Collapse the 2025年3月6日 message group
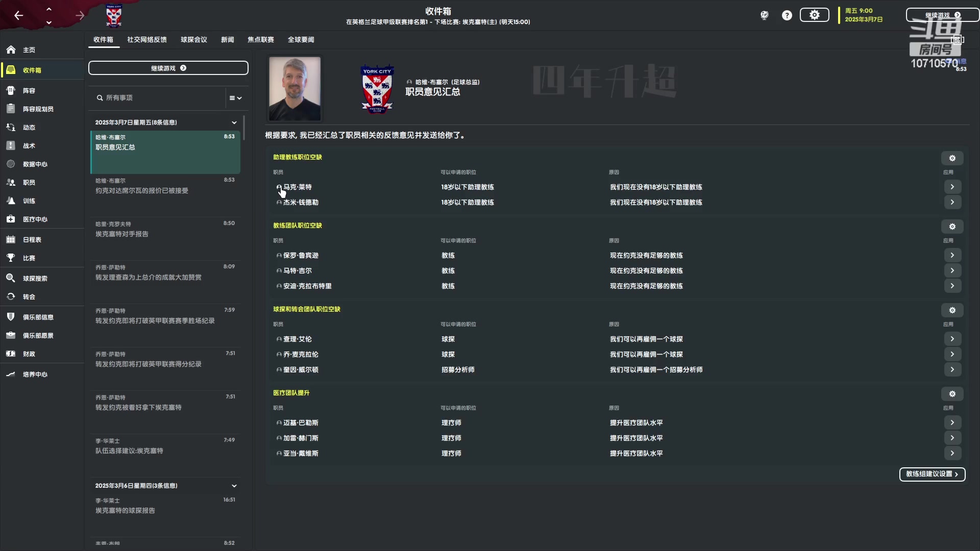The height and width of the screenshot is (551, 980). [234, 486]
